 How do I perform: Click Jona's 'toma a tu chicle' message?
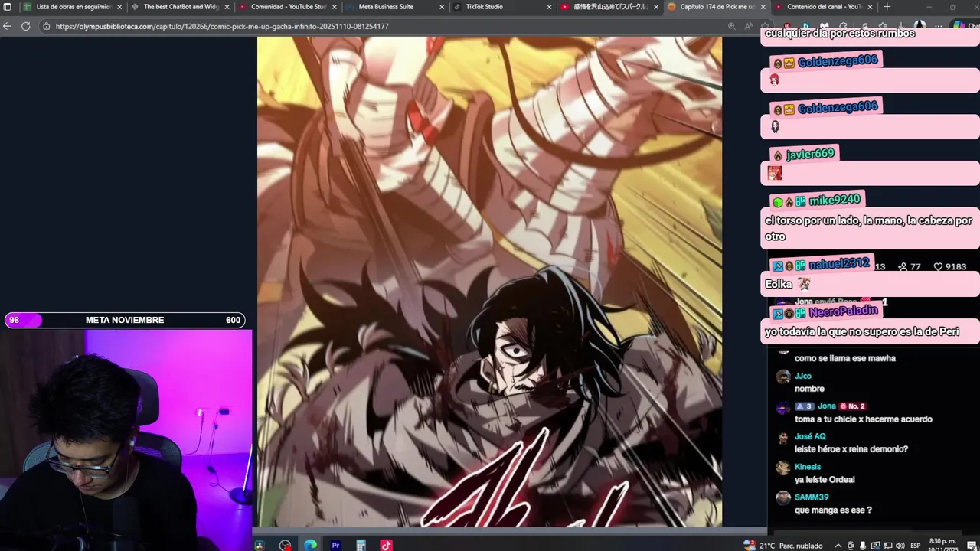click(864, 419)
